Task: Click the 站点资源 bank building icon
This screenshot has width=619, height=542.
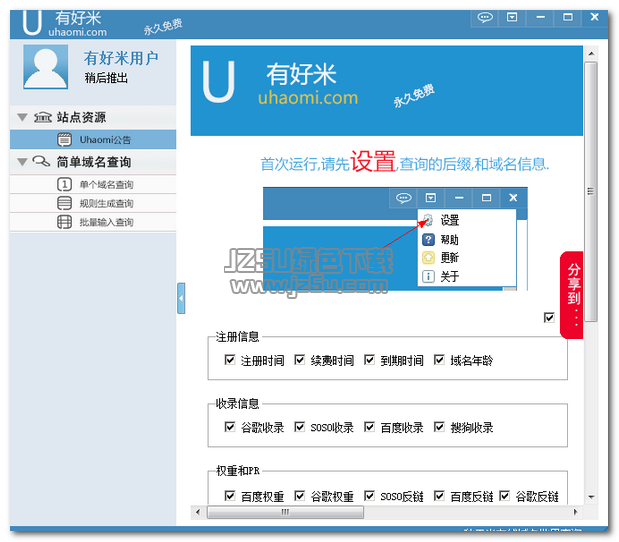Action: tap(43, 117)
